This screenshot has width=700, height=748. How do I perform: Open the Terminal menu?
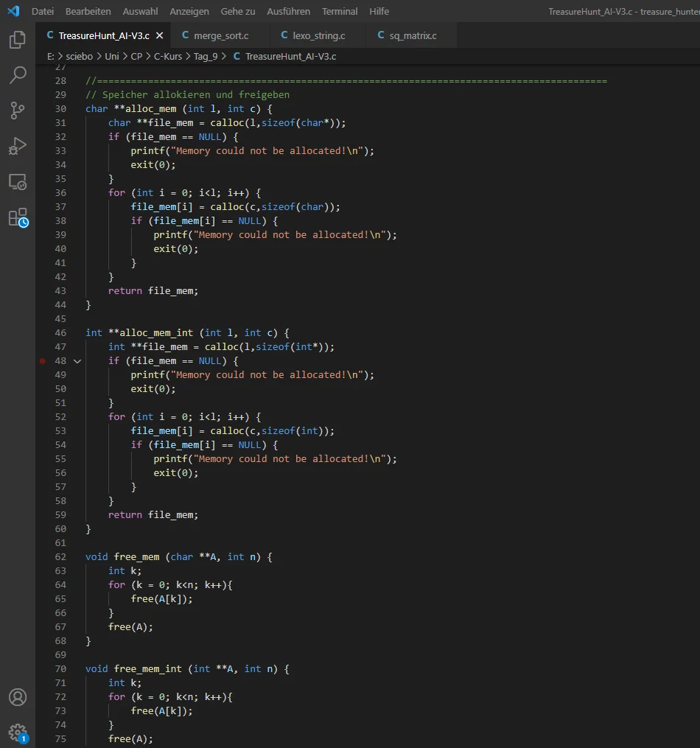(x=340, y=12)
